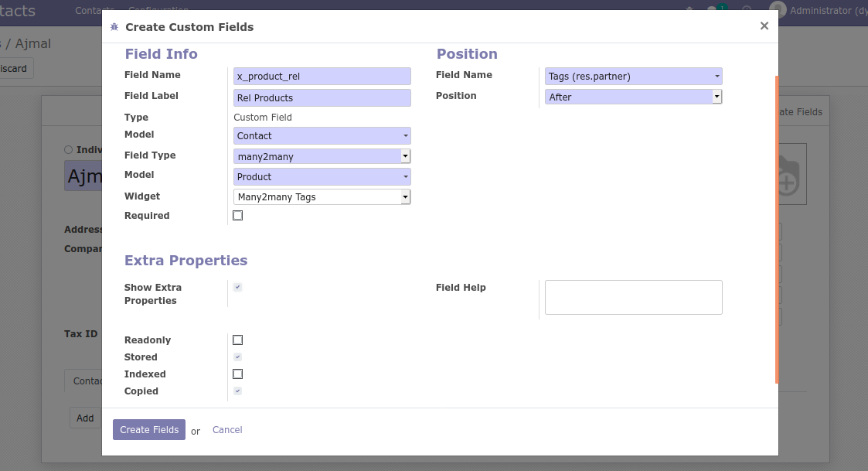The image size is (868, 471).
Task: Open the Position After dropdown
Action: coord(633,97)
